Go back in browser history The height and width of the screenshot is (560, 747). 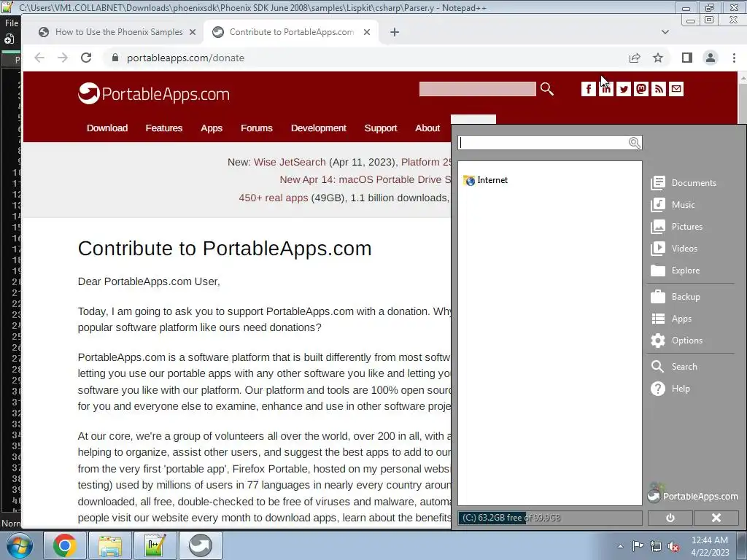39,58
